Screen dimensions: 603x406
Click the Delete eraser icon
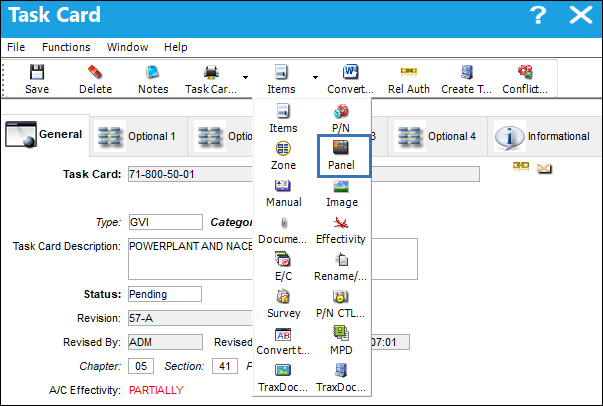click(95, 79)
